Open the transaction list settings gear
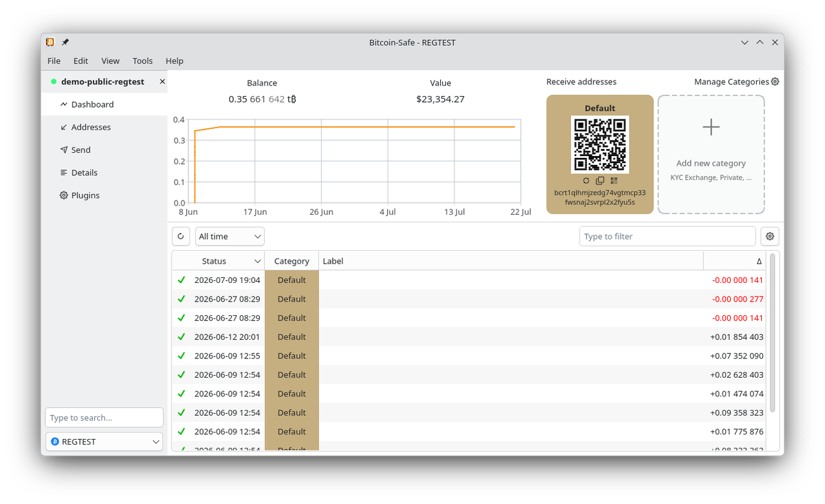825x504 pixels. 770,237
